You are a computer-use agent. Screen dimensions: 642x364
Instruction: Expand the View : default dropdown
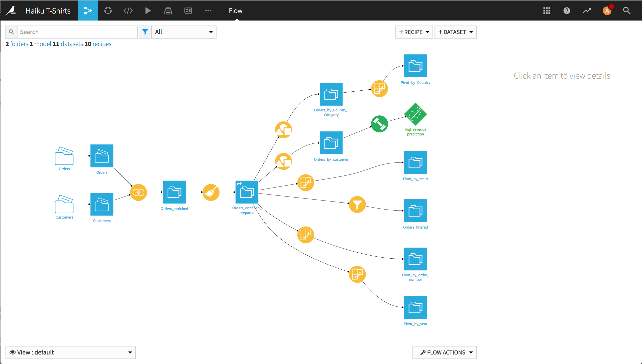[70, 352]
